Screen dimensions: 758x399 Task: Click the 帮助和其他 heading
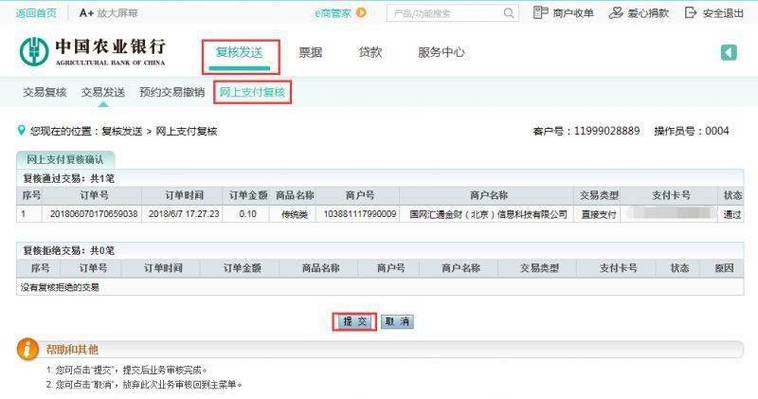click(72, 349)
